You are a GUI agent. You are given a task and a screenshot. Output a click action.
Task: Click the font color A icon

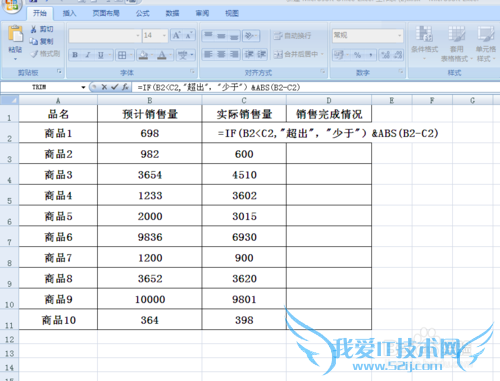click(x=162, y=55)
